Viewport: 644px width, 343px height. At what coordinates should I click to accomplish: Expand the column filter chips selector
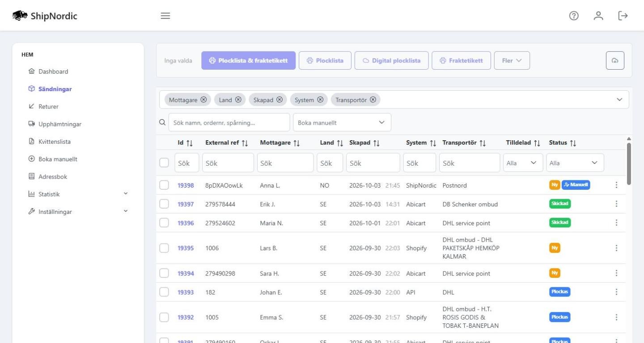[619, 100]
